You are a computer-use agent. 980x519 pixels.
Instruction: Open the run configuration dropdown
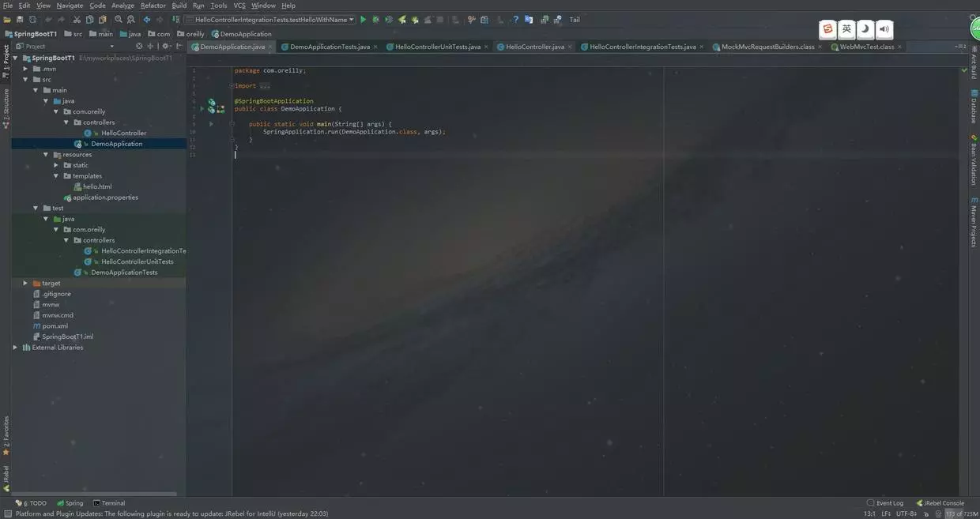(x=269, y=20)
